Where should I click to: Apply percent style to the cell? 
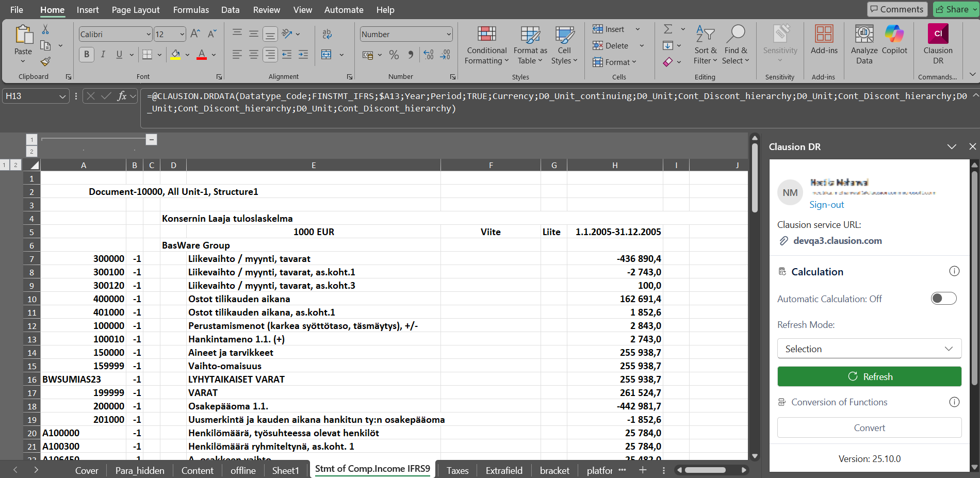click(394, 55)
